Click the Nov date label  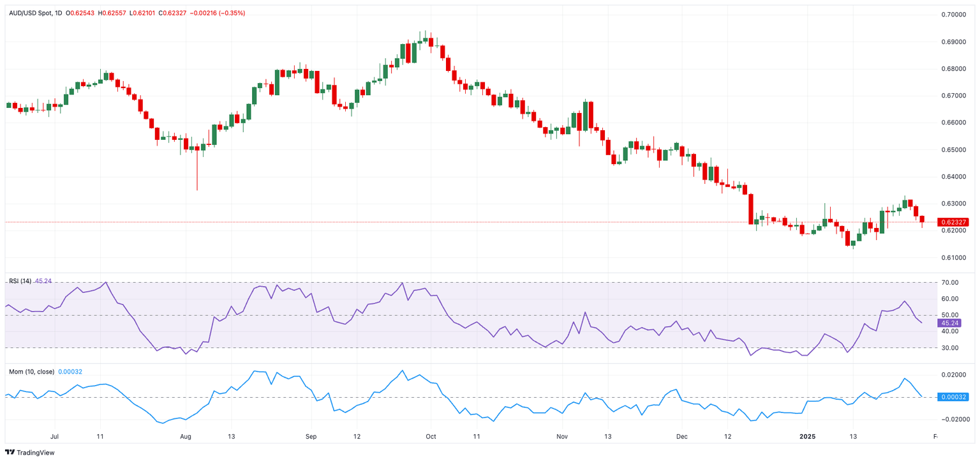[x=562, y=437]
